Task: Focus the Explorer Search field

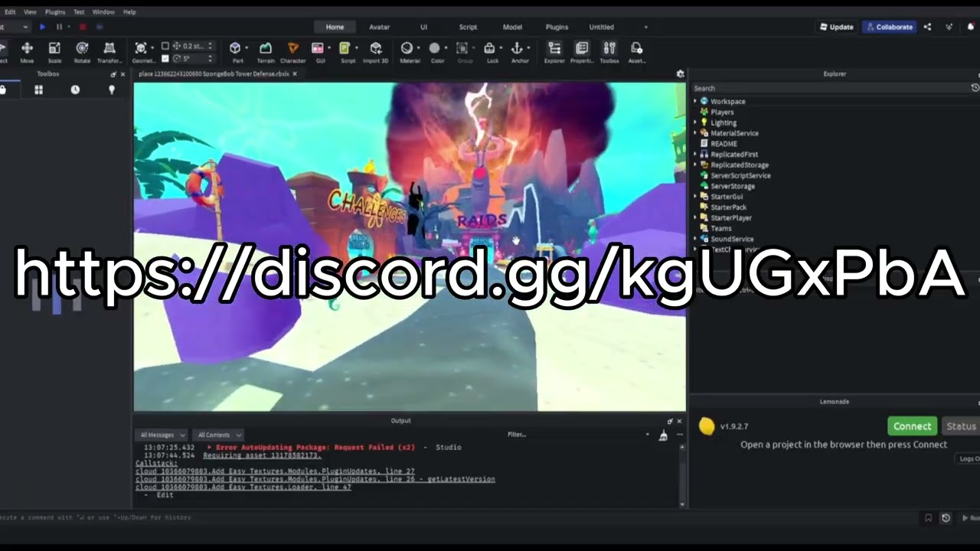Action: [x=830, y=88]
